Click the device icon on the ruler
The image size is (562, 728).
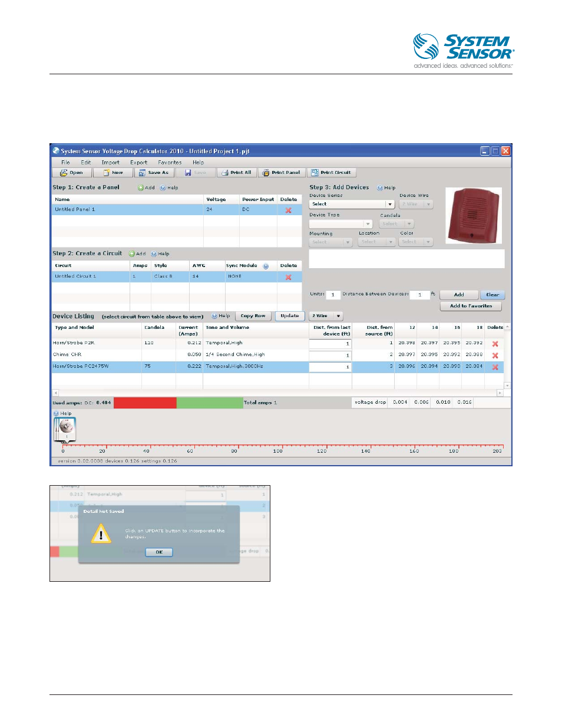(65, 430)
